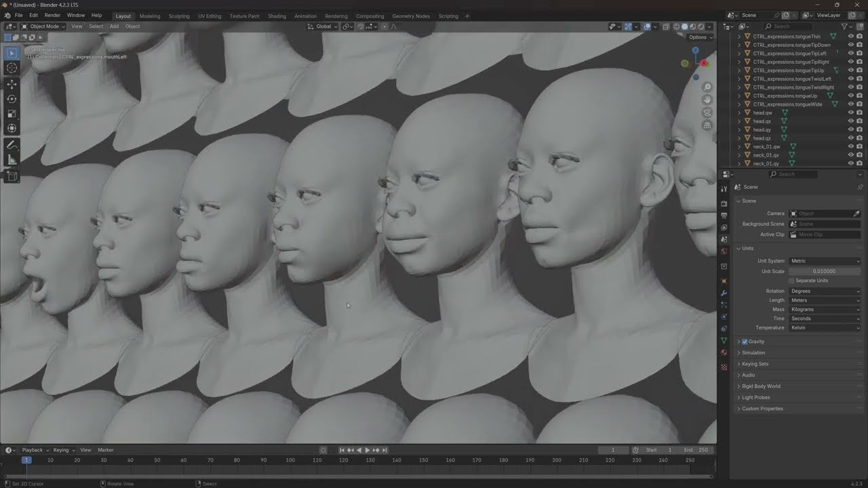Toggle viewport overlays button
The height and width of the screenshot is (488, 868).
click(647, 26)
